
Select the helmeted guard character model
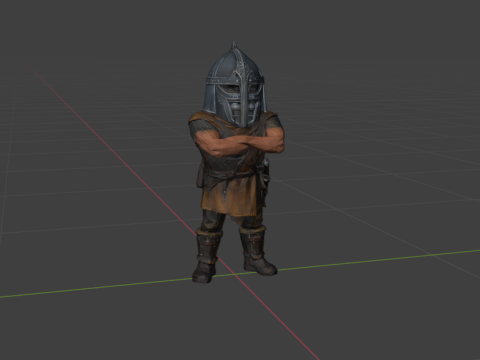[x=236, y=162]
